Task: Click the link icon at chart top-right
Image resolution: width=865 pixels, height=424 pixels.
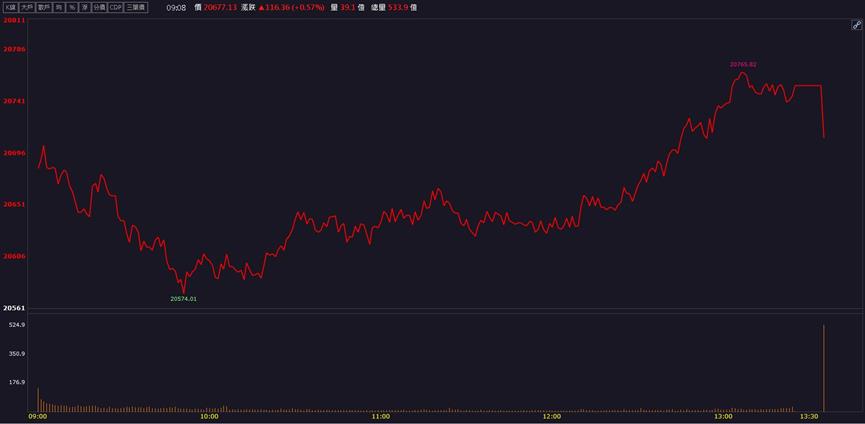Action: pyautogui.click(x=857, y=24)
